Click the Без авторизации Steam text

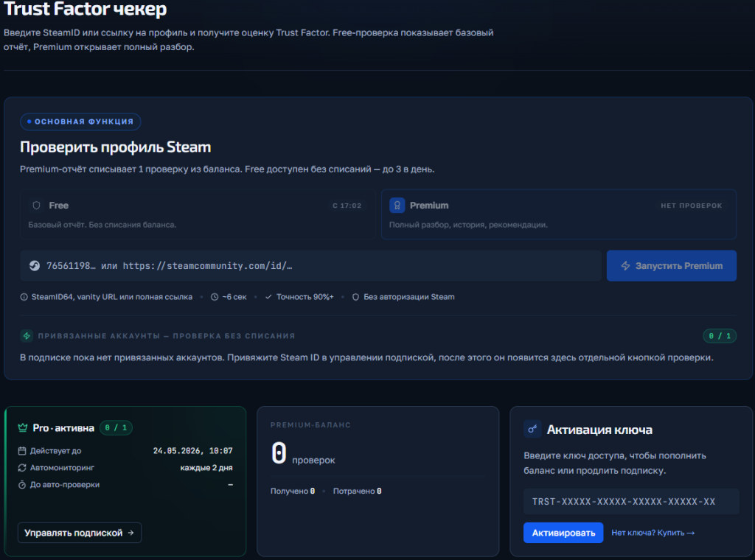408,297
